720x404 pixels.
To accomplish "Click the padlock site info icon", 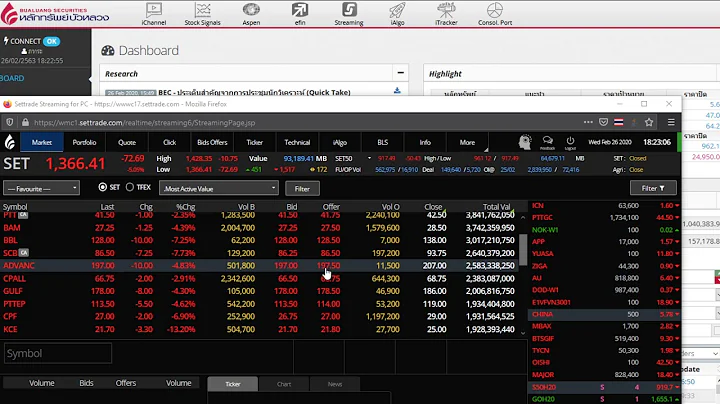I will pos(25,123).
